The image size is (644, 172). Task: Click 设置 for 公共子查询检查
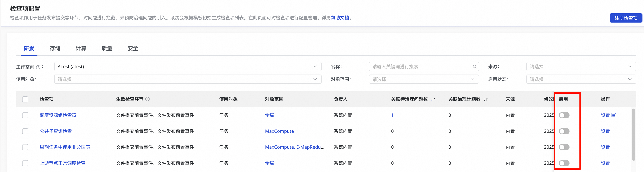605,131
